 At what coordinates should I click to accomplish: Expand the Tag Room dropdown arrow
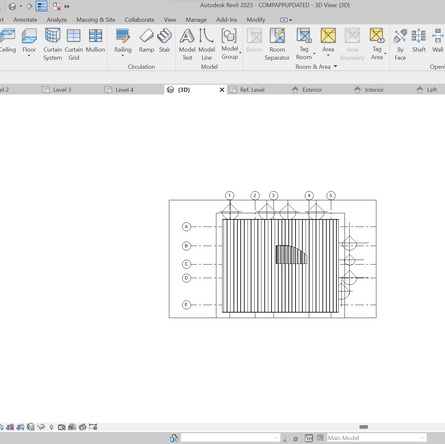[x=314, y=53]
